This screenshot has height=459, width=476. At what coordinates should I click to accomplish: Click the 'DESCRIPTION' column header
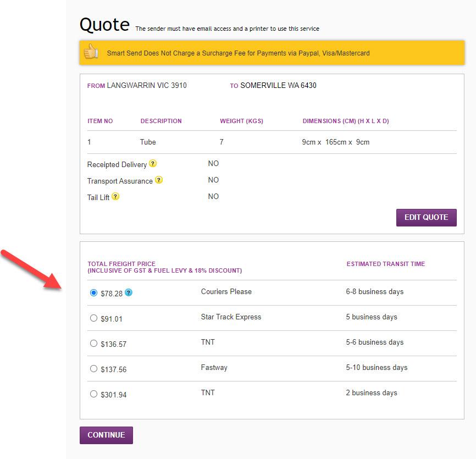click(161, 121)
